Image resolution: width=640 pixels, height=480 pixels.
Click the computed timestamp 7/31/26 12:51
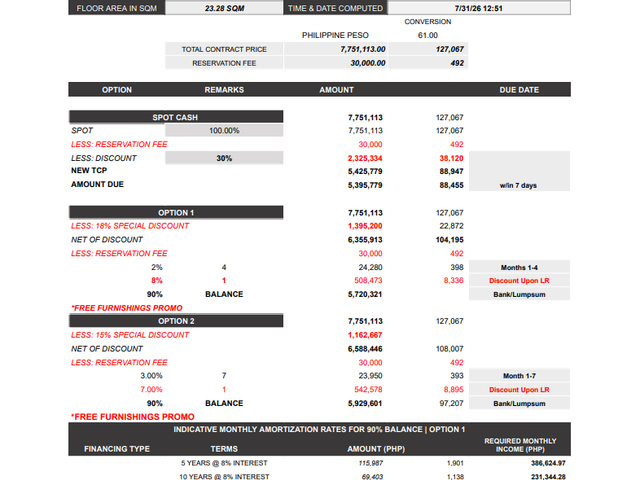click(x=479, y=8)
